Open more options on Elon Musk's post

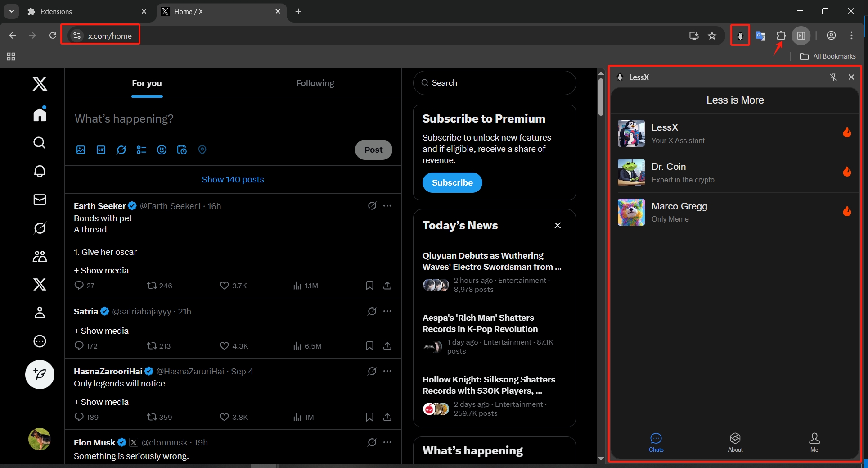[x=388, y=442]
